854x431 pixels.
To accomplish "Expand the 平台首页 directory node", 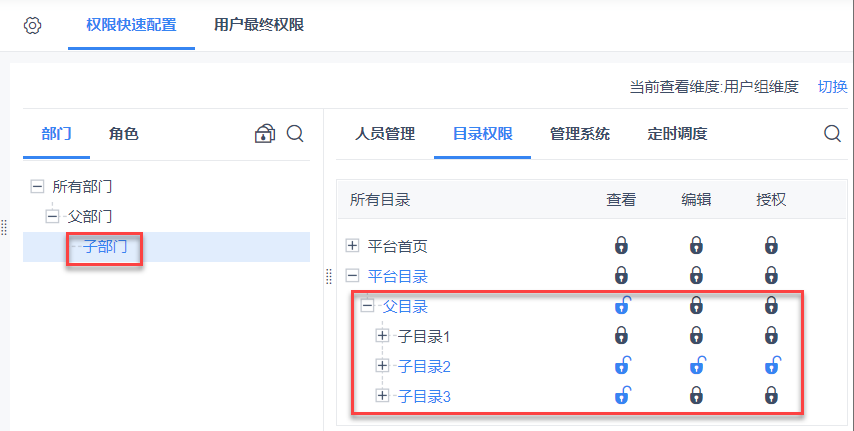I will [x=352, y=245].
